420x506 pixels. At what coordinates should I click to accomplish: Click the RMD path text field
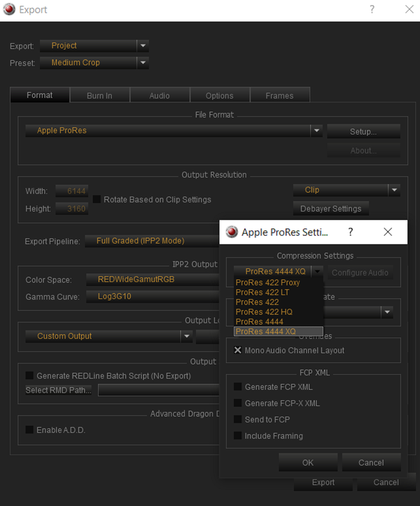pos(159,390)
